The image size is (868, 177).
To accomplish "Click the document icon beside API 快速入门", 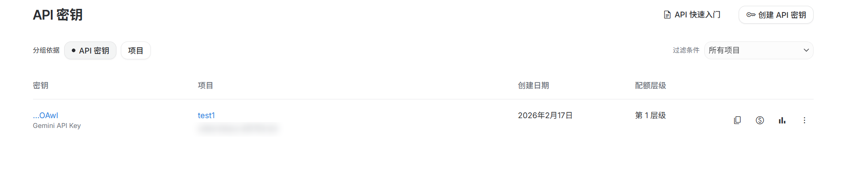I will pos(667,15).
